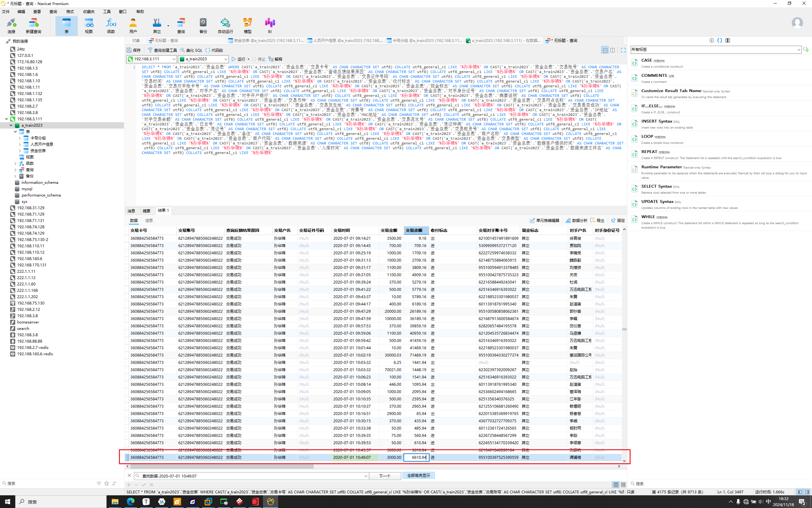Open the 收藏夹 favorites menu
The height and width of the screenshot is (508, 812).
tap(88, 12)
